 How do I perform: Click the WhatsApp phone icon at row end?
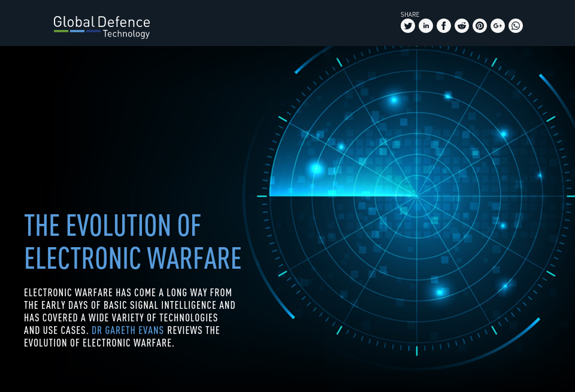515,26
